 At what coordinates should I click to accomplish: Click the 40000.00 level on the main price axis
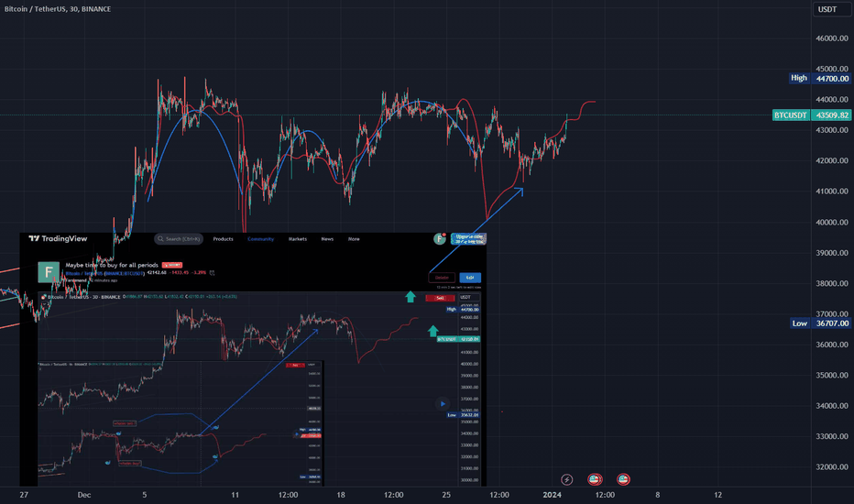tap(832, 223)
